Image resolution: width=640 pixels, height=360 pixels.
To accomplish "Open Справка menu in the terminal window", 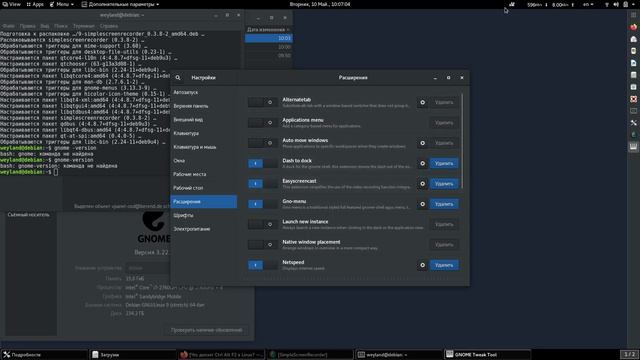I will [x=109, y=26].
